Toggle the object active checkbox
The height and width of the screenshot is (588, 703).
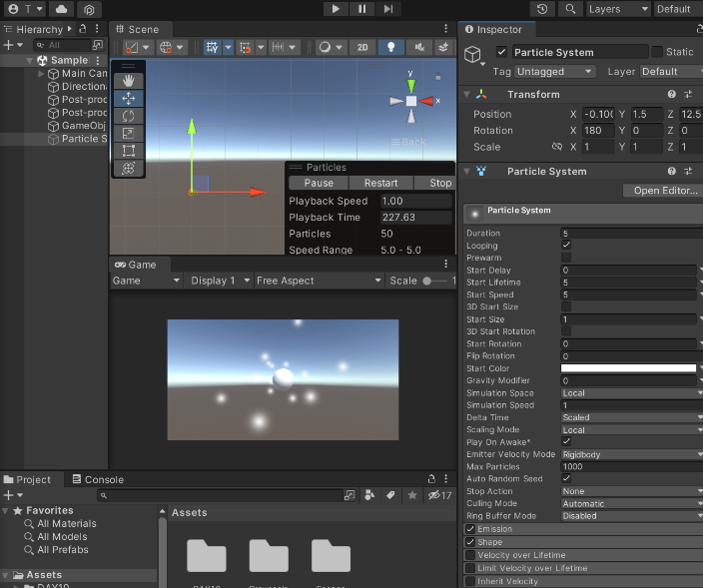[x=501, y=52]
